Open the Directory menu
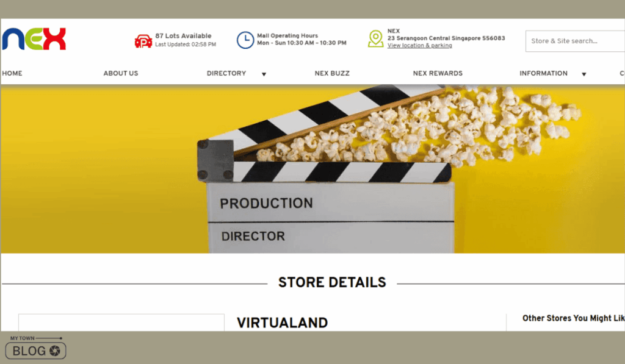The image size is (625, 364). (x=226, y=73)
